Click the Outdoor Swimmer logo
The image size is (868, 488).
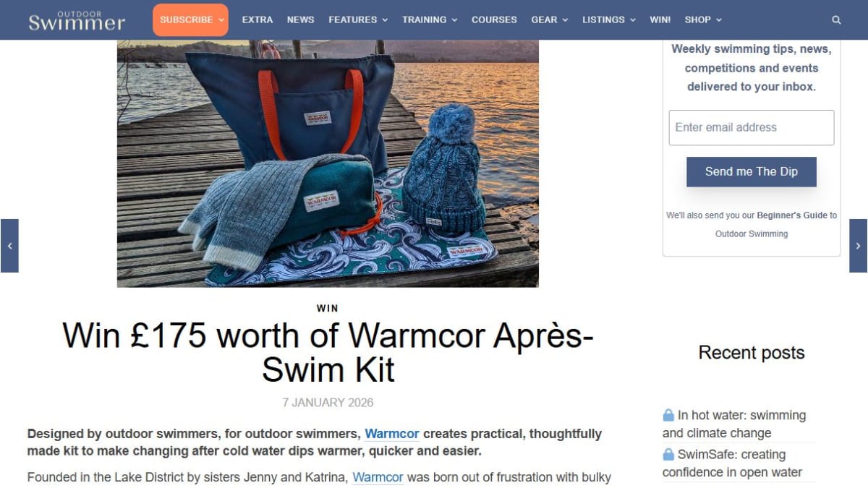coord(77,20)
